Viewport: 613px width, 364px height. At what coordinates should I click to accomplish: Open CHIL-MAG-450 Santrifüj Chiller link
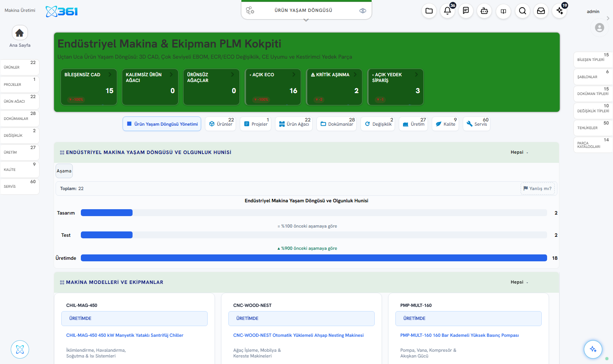point(125,335)
